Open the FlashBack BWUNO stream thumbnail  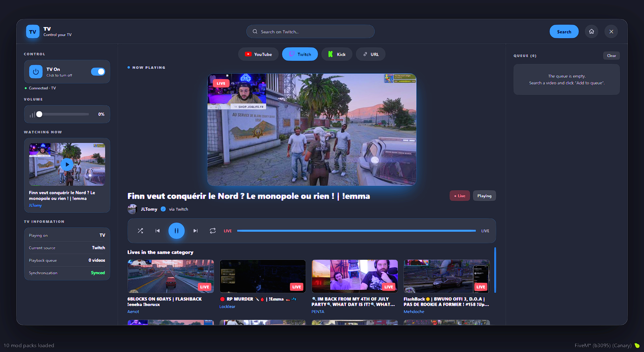tap(447, 276)
